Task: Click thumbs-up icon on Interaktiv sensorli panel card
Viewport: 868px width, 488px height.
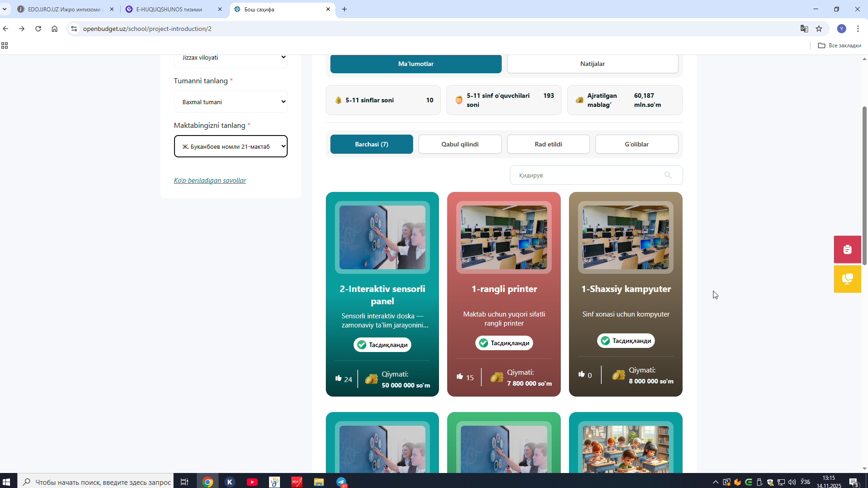Action: pos(338,378)
